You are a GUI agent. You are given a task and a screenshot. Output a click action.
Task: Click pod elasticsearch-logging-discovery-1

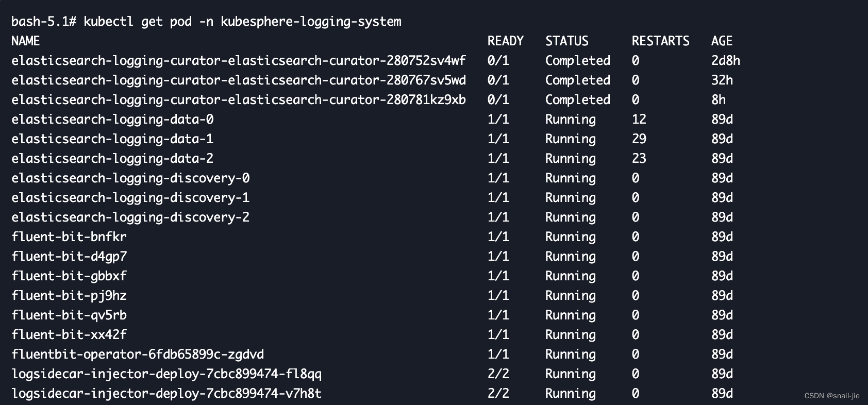[130, 198]
